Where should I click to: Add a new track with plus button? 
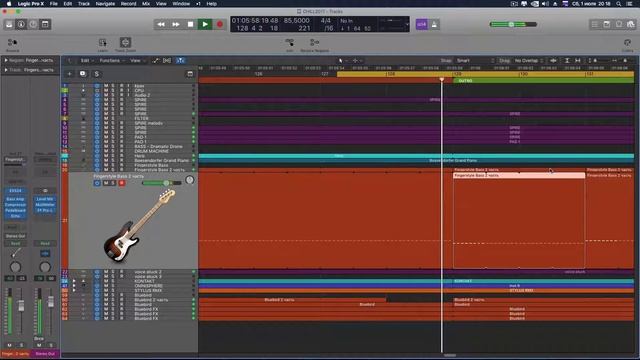coord(69,74)
